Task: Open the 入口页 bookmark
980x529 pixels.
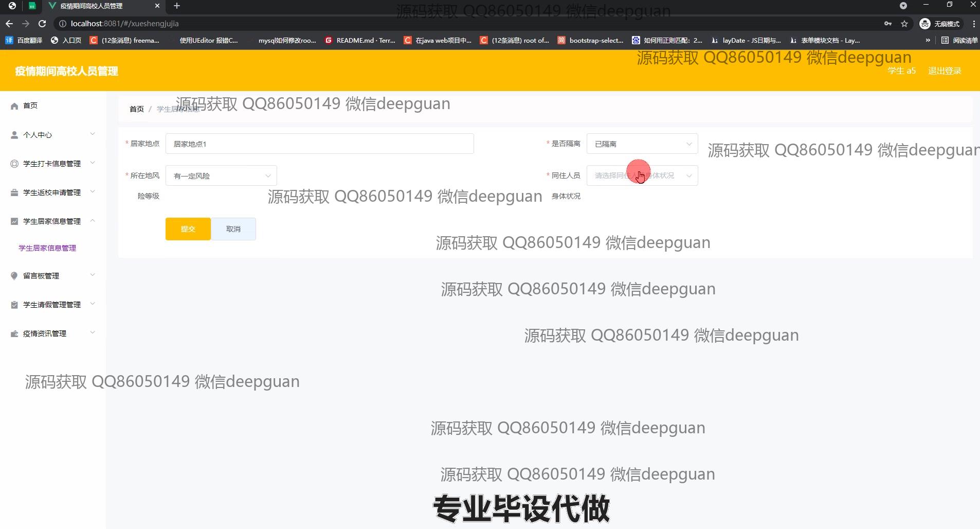Action: click(66, 40)
